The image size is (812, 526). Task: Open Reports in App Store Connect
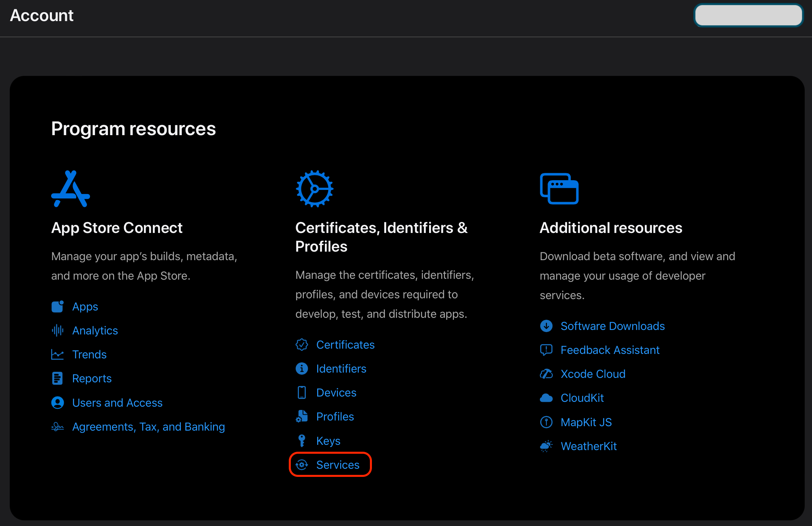coord(92,378)
